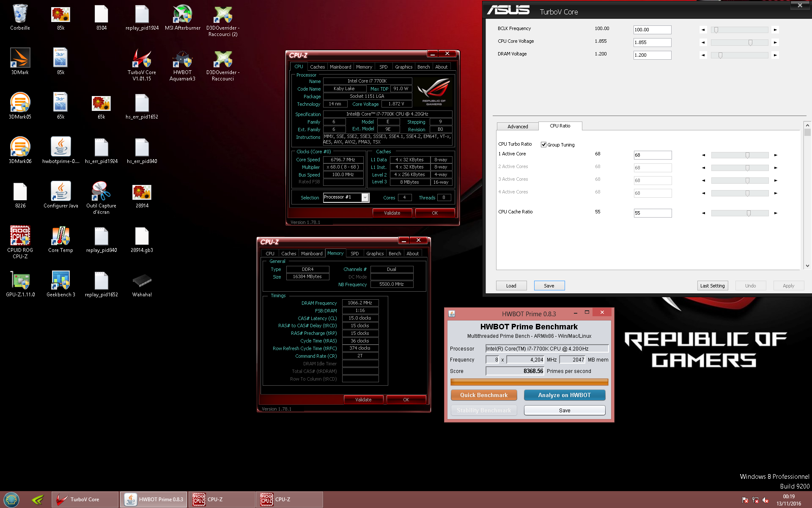Image resolution: width=812 pixels, height=508 pixels.
Task: Open Configurer Java desktop icon
Action: 60,195
